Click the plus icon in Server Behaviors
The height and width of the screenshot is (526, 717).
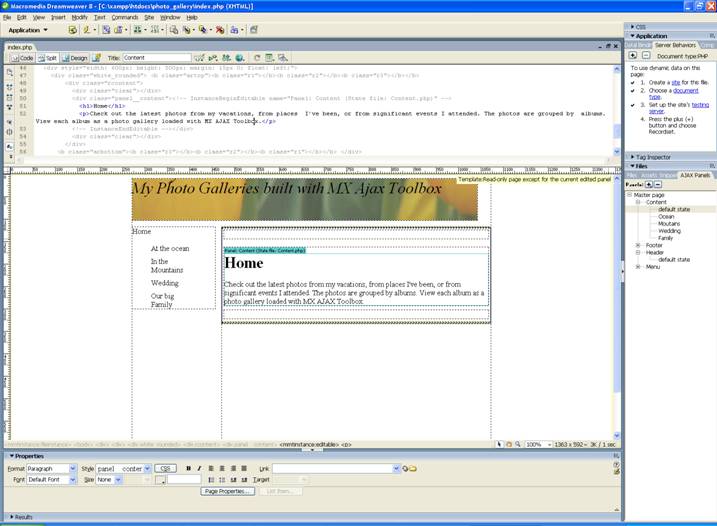point(632,55)
